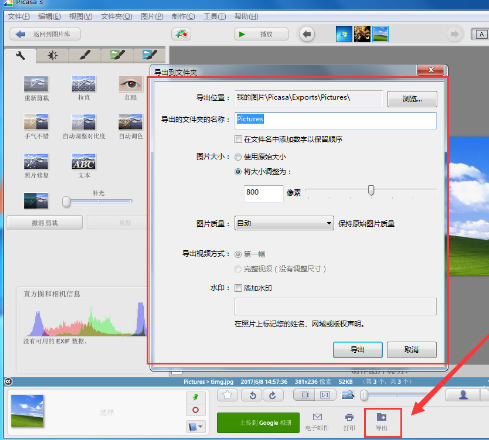The height and width of the screenshot is (440, 489).
Task: Select the 照片修复 retouch icon
Action: pyautogui.click(x=36, y=161)
